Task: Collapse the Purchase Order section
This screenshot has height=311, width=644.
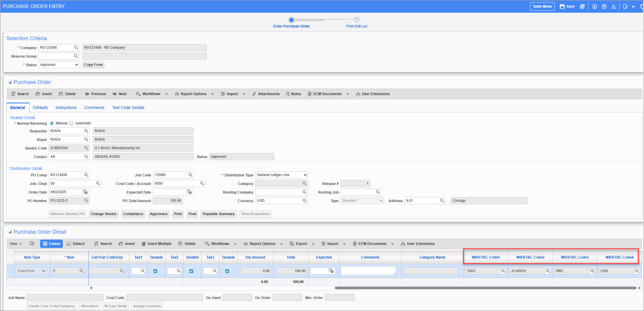Action: [10, 82]
